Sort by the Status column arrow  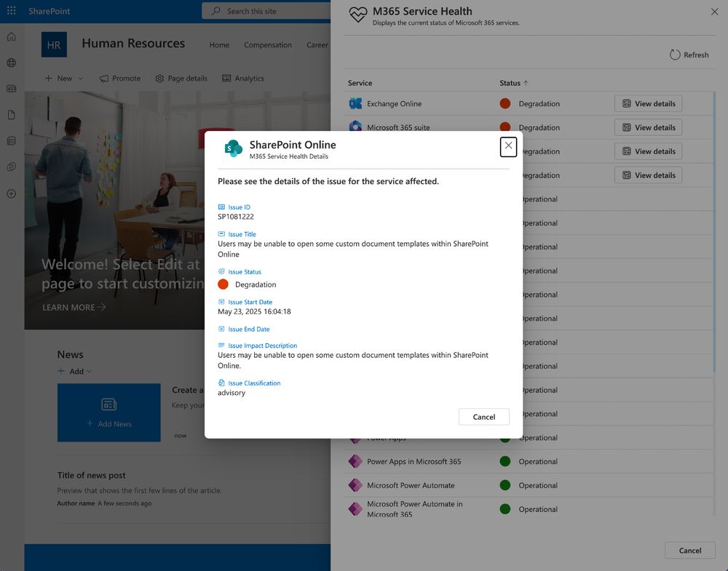[x=526, y=83]
